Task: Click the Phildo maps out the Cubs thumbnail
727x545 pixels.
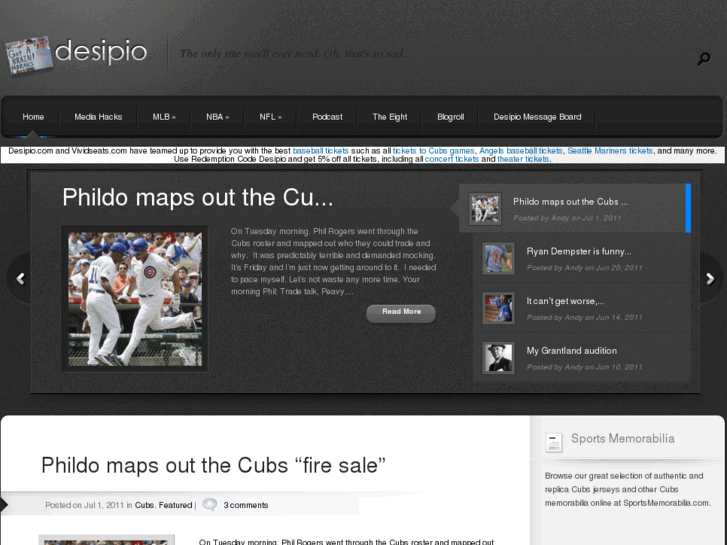Action: tap(485, 209)
